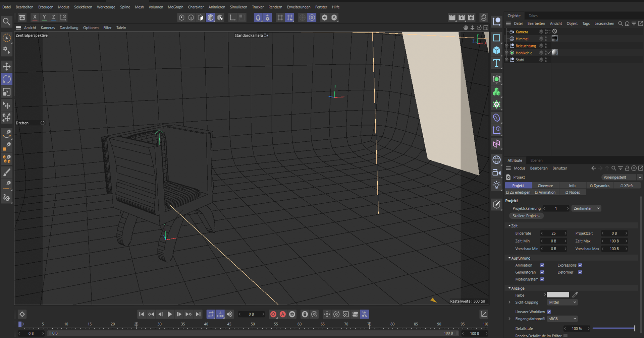The image size is (644, 338).
Task: Open the Voreingestellt dropdown
Action: click(622, 177)
